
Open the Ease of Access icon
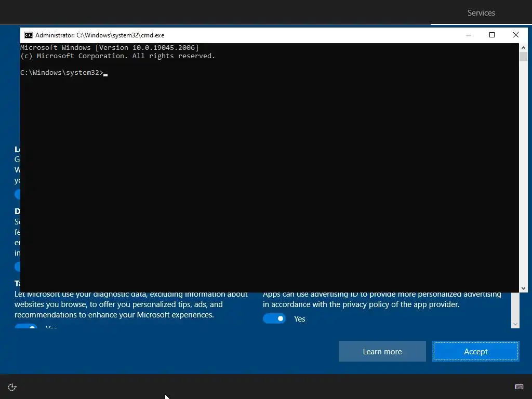click(x=12, y=387)
